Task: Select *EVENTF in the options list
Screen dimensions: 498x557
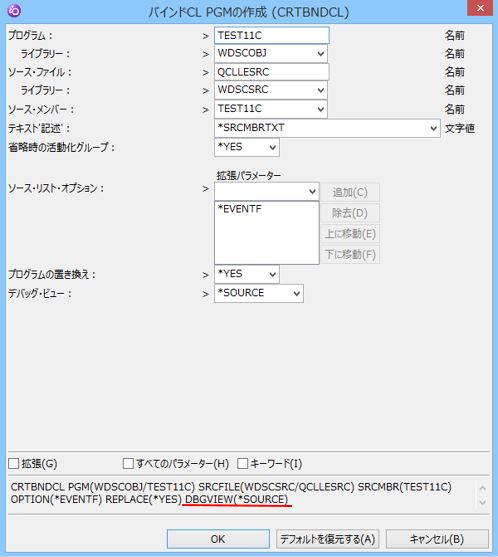Action: pyautogui.click(x=240, y=209)
